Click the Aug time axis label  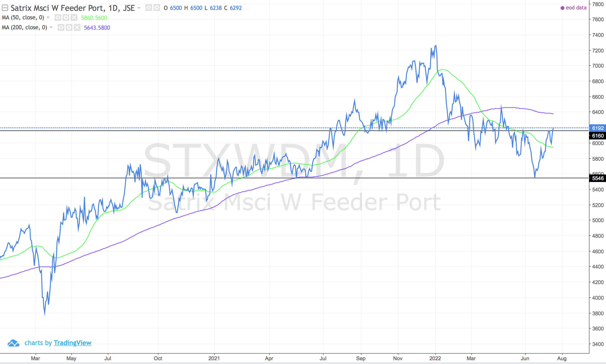(x=562, y=358)
